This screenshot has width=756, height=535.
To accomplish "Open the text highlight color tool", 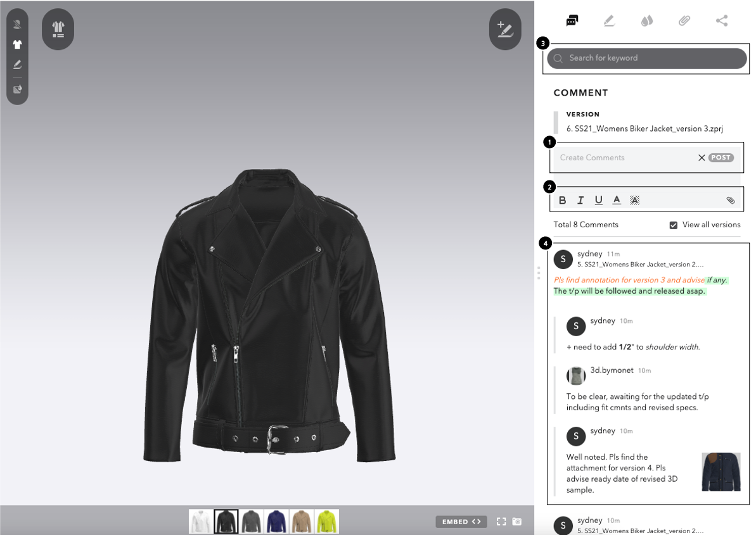I will pyautogui.click(x=634, y=200).
